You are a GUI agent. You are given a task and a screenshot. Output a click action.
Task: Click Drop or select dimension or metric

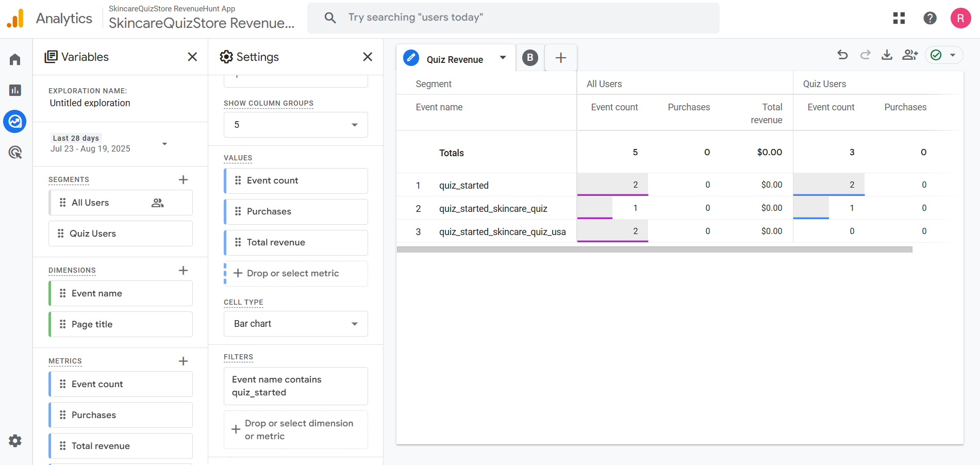click(296, 429)
